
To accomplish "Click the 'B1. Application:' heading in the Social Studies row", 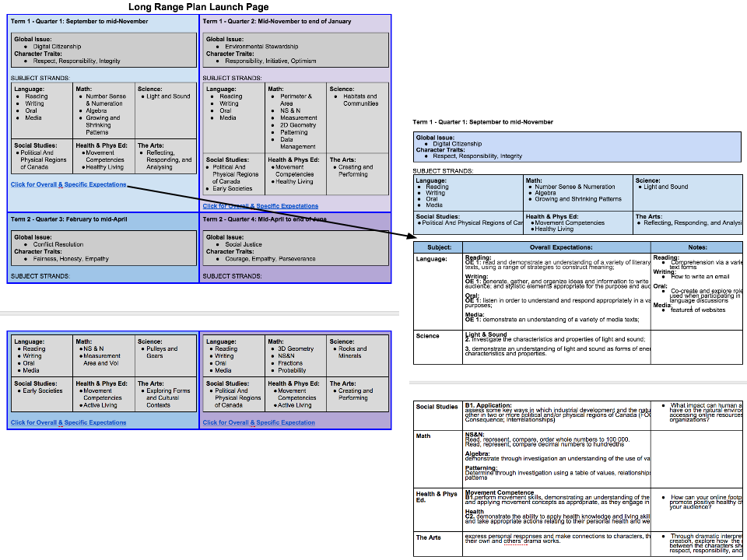I will point(489,406).
